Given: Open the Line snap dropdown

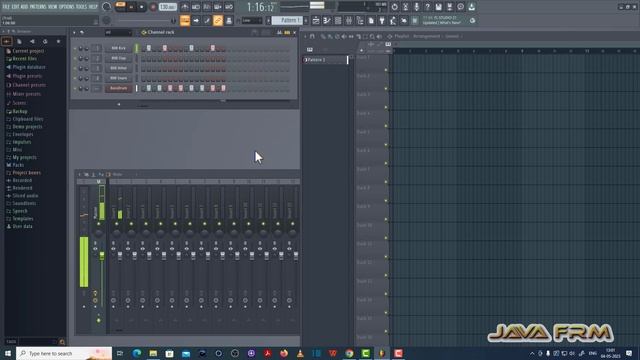Looking at the screenshot, I should pyautogui.click(x=252, y=20).
